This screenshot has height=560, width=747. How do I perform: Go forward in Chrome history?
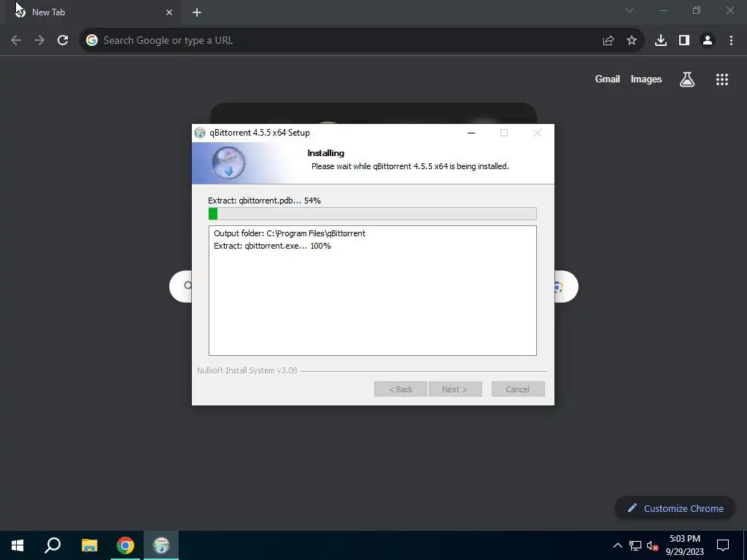click(39, 41)
